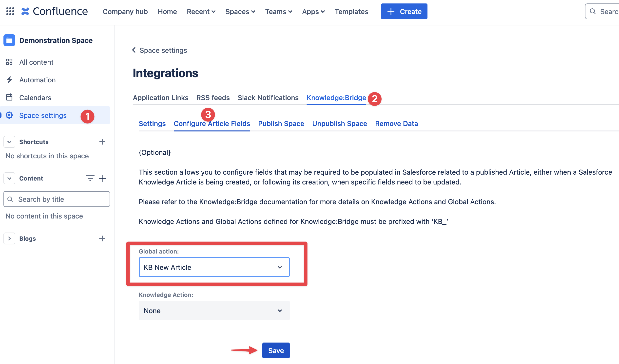The image size is (619, 364).
Task: Open the Global action dropdown
Action: tap(214, 267)
